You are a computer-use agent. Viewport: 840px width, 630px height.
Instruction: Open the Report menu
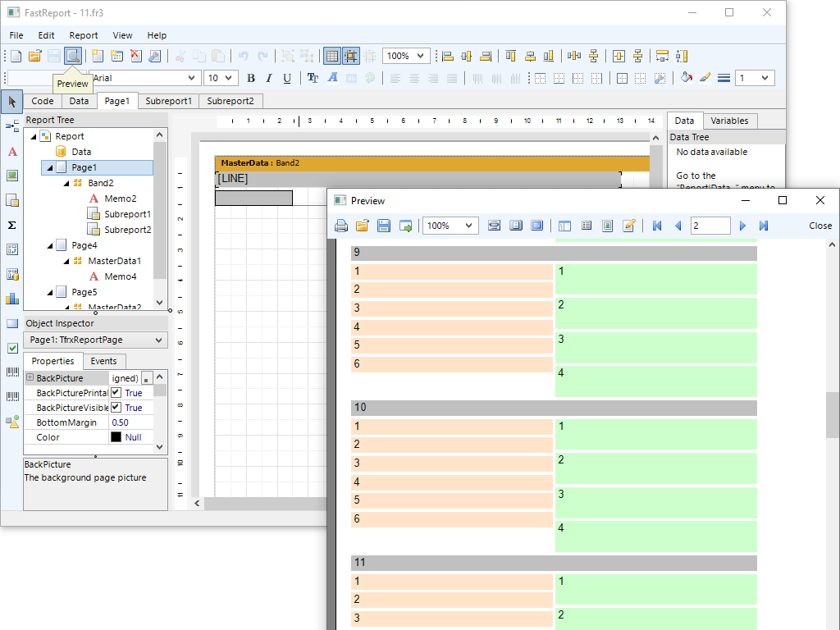click(83, 35)
